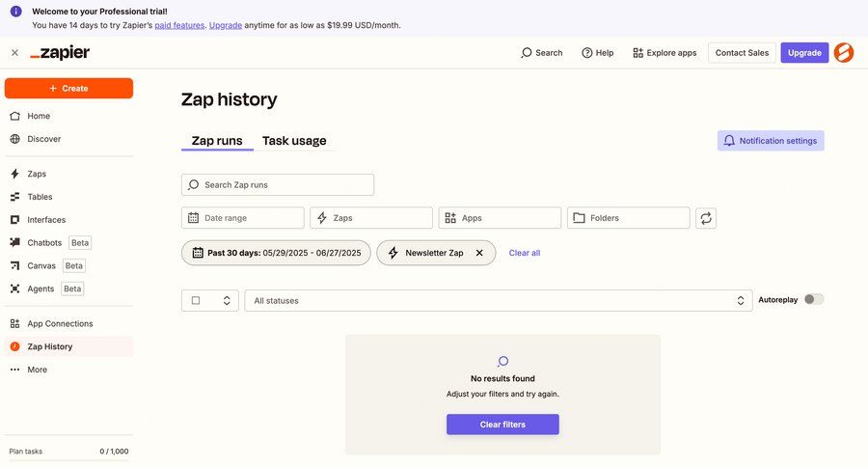This screenshot has height=467, width=868.
Task: Click the Clear all link
Action: tap(525, 253)
